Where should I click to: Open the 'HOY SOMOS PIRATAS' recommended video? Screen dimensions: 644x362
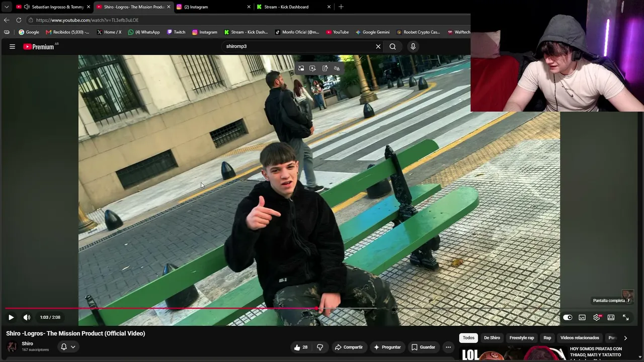pyautogui.click(x=596, y=352)
